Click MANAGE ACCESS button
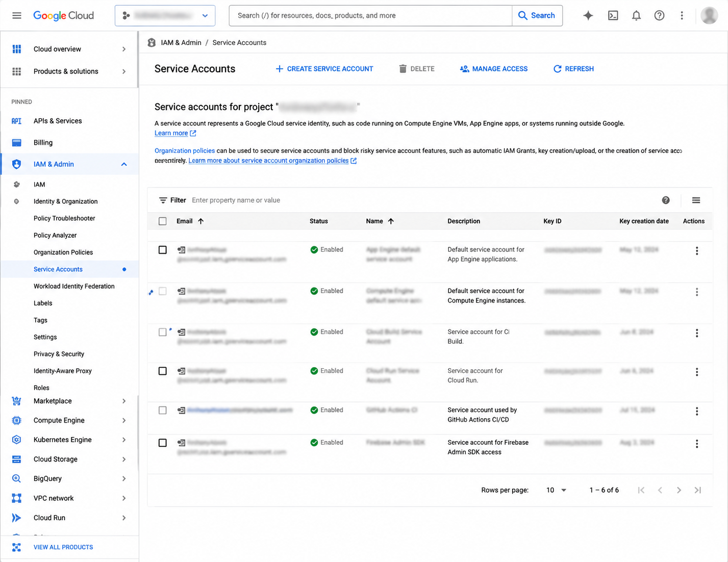Screen dimensions: 728x562 (494, 69)
